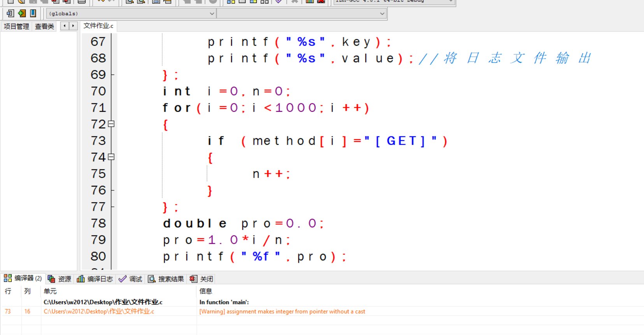Click the 单元 column header

pyautogui.click(x=50, y=291)
